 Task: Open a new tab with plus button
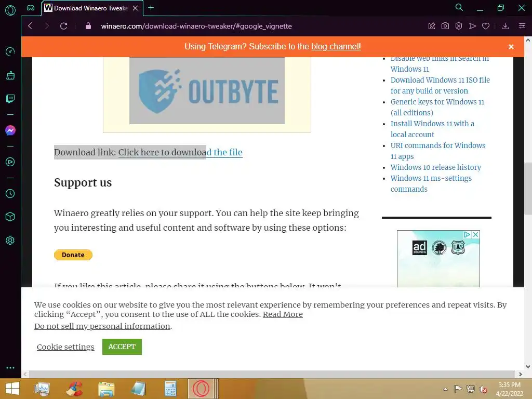tap(151, 7)
